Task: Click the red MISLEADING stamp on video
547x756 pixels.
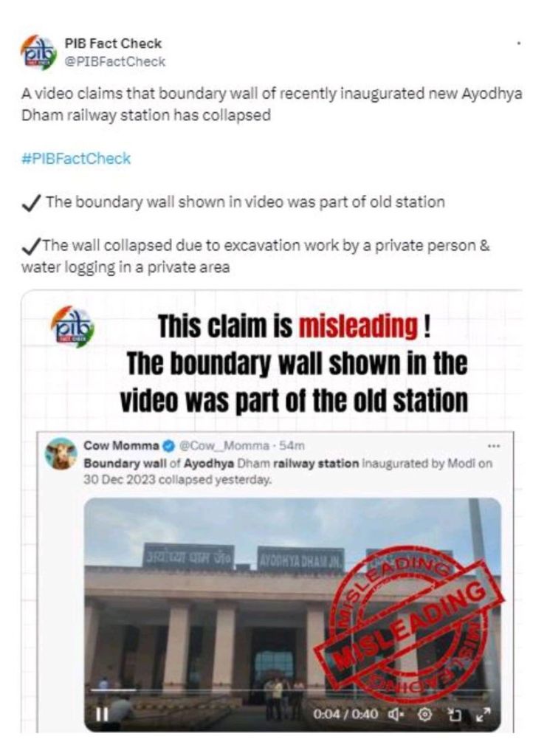Action: (x=409, y=622)
